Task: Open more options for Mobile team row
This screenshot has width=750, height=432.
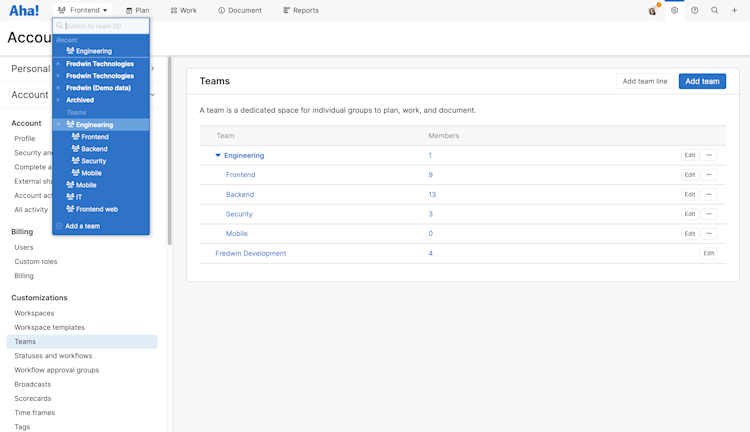Action: 709,234
